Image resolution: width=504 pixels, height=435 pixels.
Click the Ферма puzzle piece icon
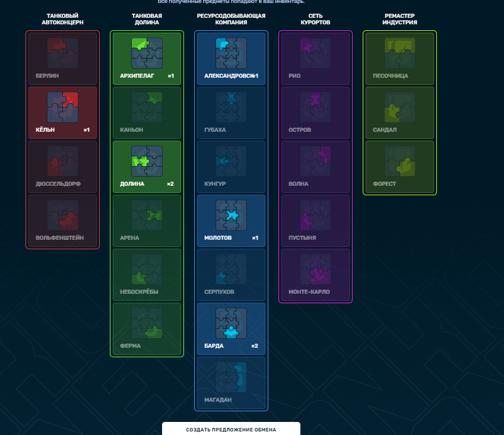pyautogui.click(x=147, y=323)
